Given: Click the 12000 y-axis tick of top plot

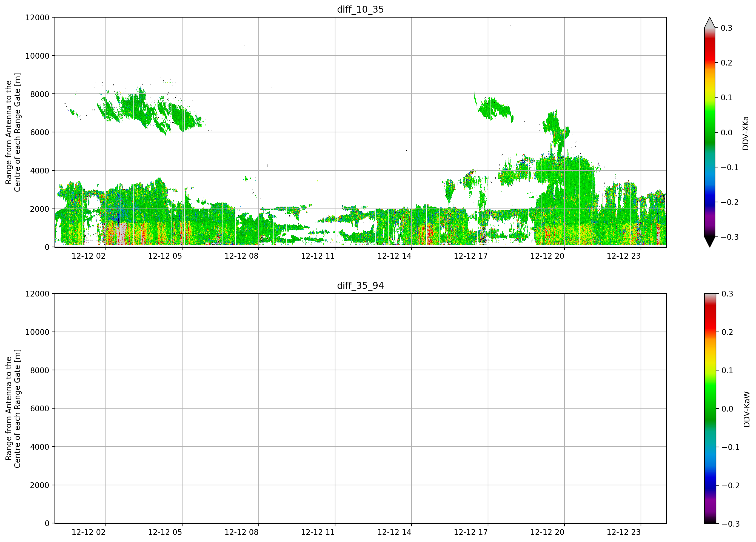Looking at the screenshot, I should tap(37, 18).
